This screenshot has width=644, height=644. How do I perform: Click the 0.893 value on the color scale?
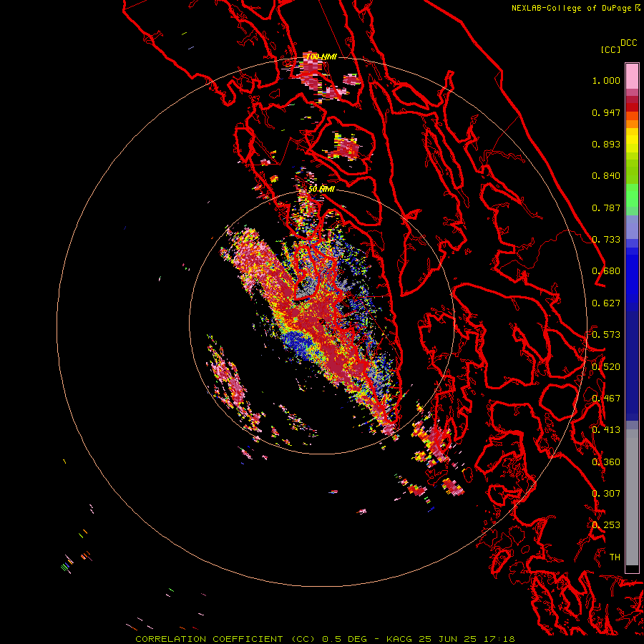606,144
